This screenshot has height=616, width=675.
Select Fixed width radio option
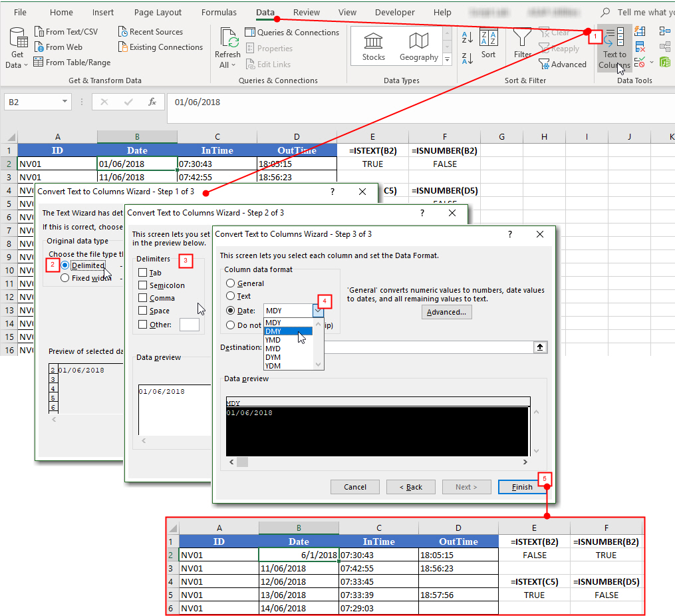(65, 278)
